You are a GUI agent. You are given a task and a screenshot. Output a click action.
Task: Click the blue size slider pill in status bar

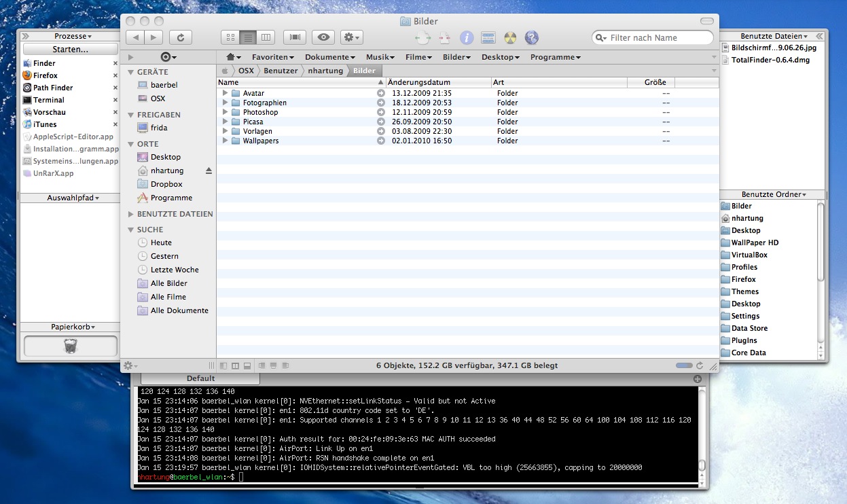coord(684,365)
